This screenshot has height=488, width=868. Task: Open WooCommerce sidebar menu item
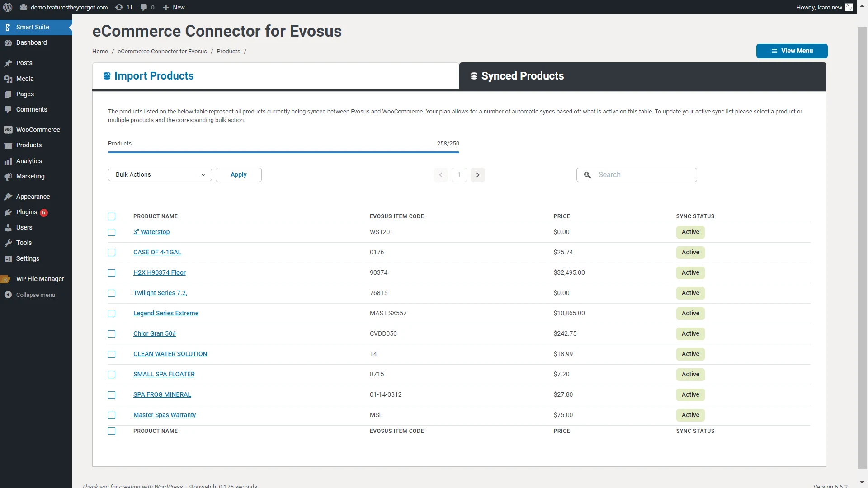pos(37,130)
